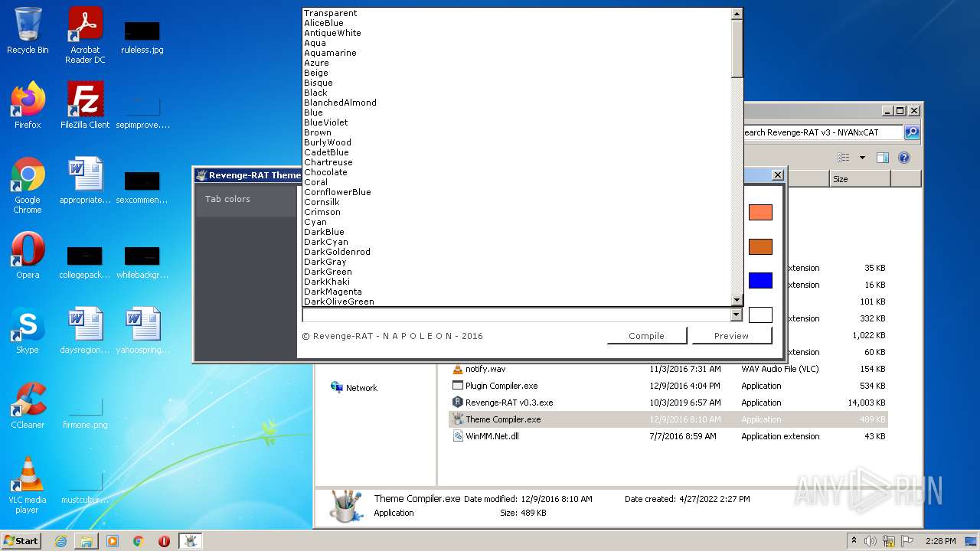The image size is (980, 551).
Task: Click the Explorer search magnifier icon
Action: tap(912, 132)
